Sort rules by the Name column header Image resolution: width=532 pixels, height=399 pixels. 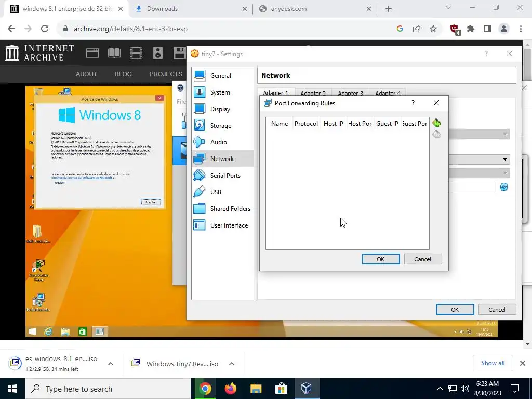pyautogui.click(x=280, y=124)
